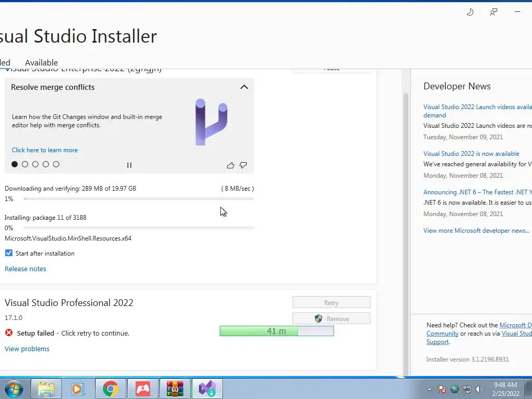Open Announcing .NET 6 news article
The height and width of the screenshot is (399, 532).
(x=478, y=192)
